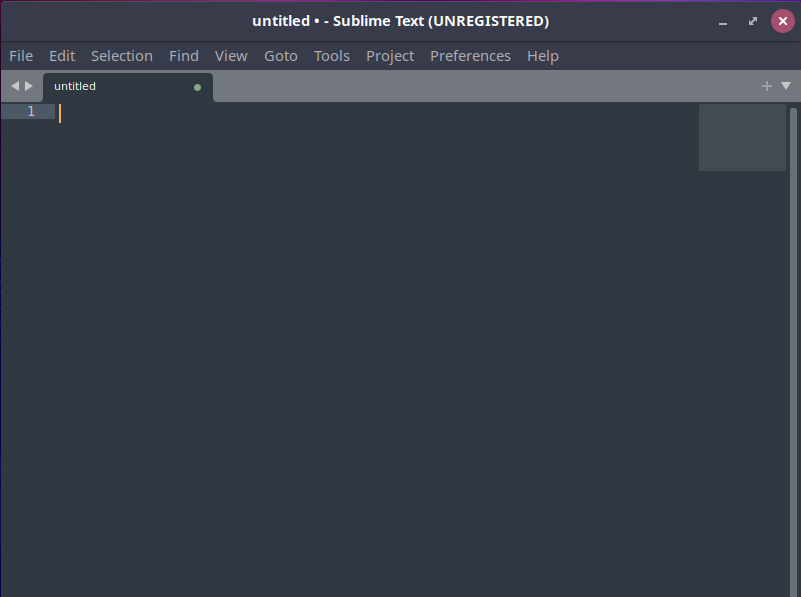
Task: Open the Tools menu
Action: tap(332, 56)
